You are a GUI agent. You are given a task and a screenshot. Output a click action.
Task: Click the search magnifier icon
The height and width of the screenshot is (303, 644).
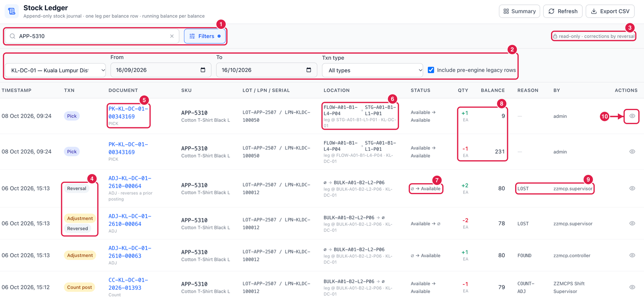[x=12, y=36]
